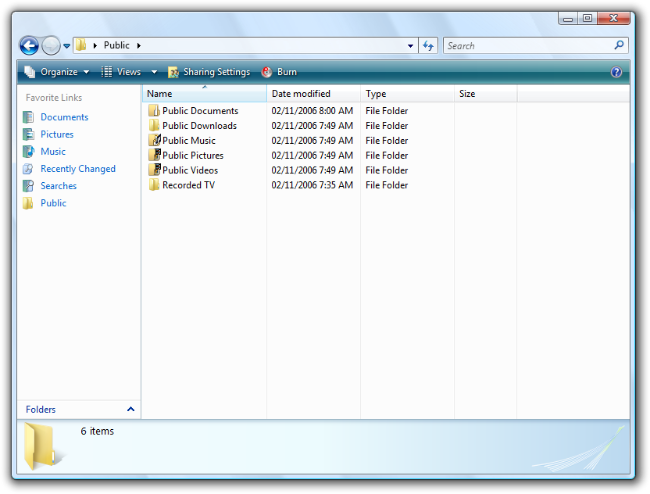This screenshot has height=494, width=650.
Task: Select the Public Music row name
Action: [189, 141]
